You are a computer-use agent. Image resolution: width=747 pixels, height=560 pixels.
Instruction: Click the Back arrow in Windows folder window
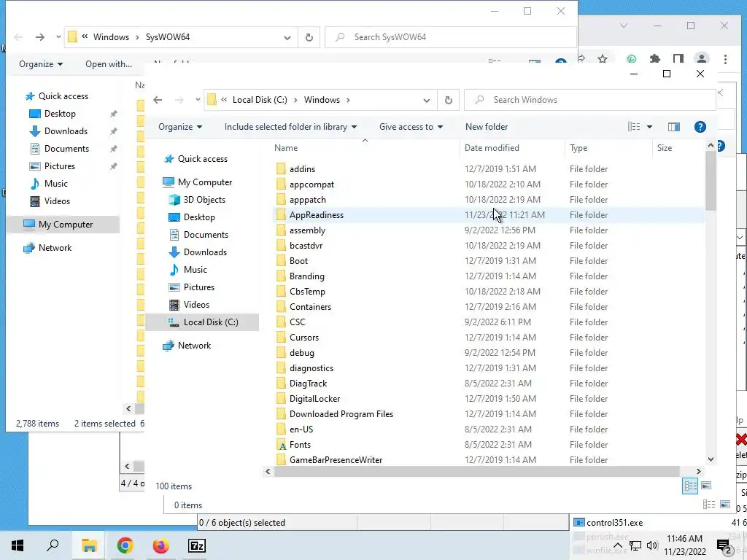click(158, 99)
